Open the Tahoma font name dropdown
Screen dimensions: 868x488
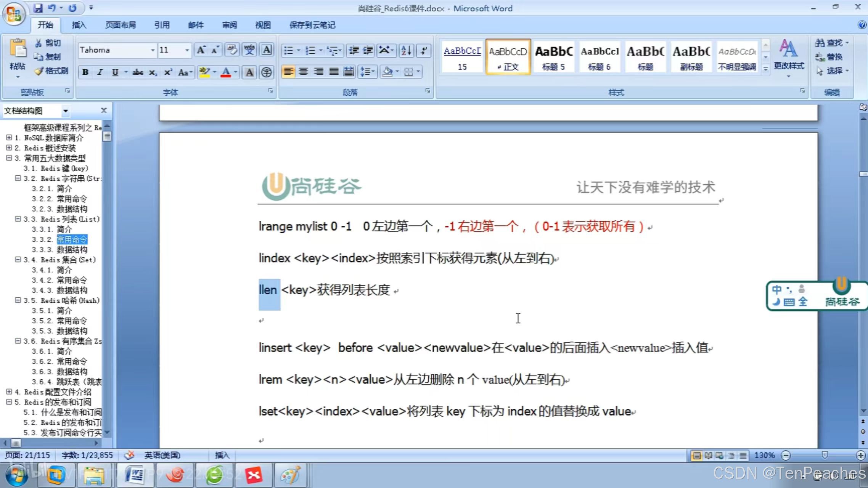coord(153,50)
